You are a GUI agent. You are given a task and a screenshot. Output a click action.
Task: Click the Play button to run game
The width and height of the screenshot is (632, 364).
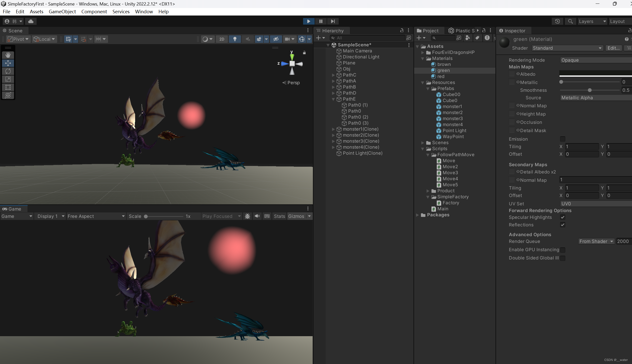pos(308,21)
